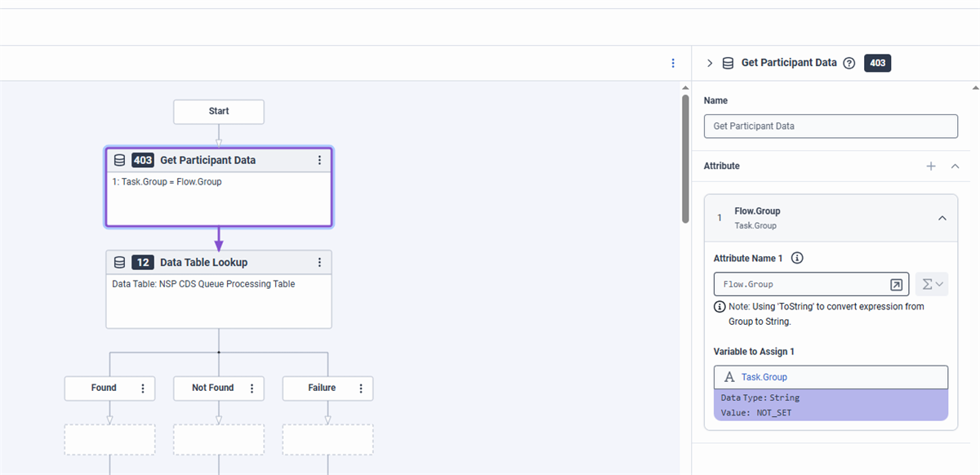Image resolution: width=980 pixels, height=475 pixels.
Task: Select the Task.Group variable to assign field
Action: pyautogui.click(x=830, y=377)
